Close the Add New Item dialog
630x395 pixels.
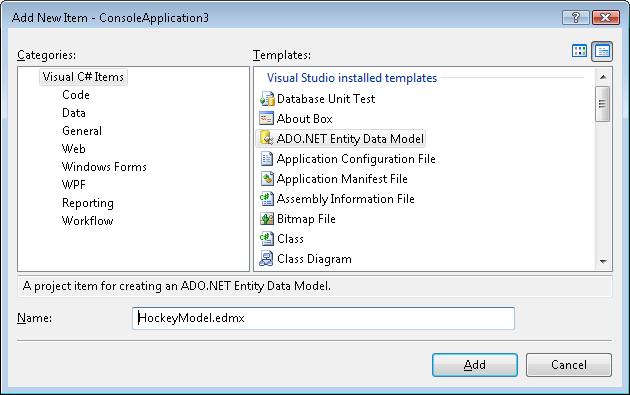(x=605, y=17)
